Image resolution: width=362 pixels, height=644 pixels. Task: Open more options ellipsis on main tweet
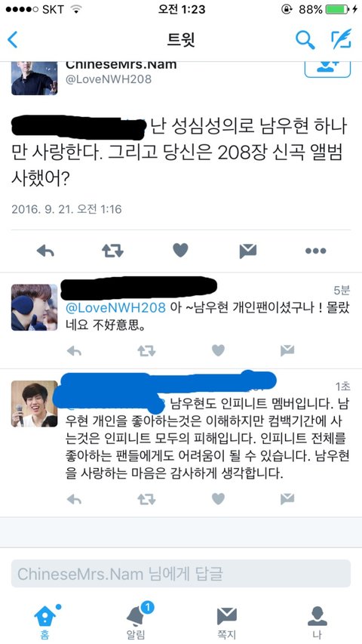pos(316,251)
